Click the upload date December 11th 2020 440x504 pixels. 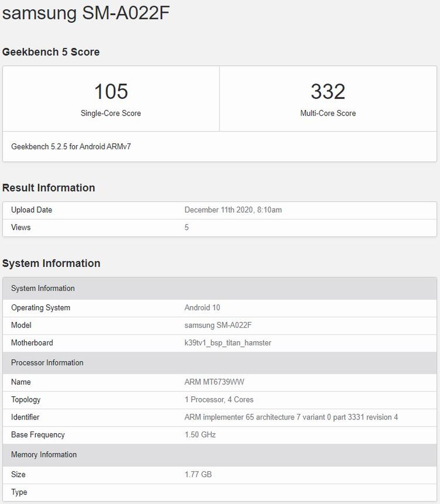point(233,210)
